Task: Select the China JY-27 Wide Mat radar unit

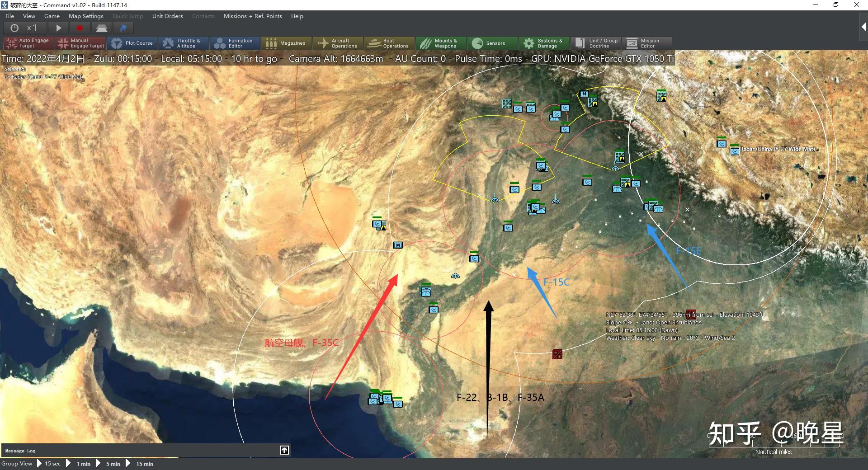Action: point(735,151)
